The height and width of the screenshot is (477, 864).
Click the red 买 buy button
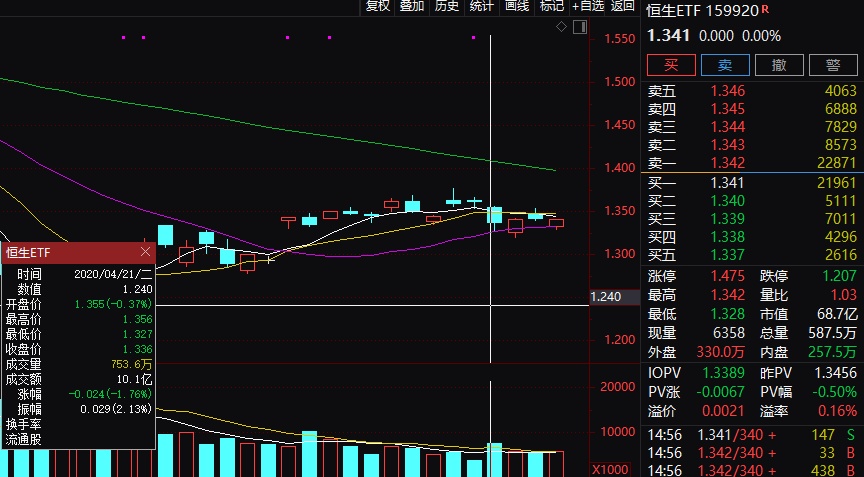point(671,65)
